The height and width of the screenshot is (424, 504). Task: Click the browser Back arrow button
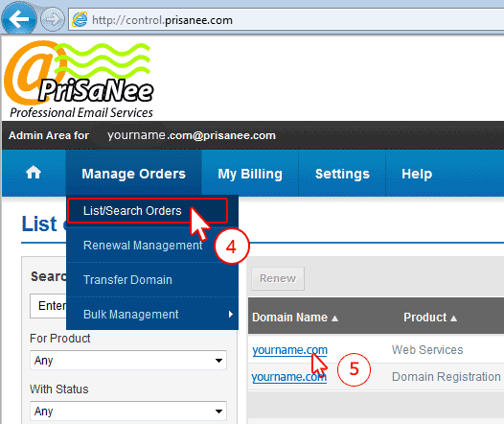[19, 18]
